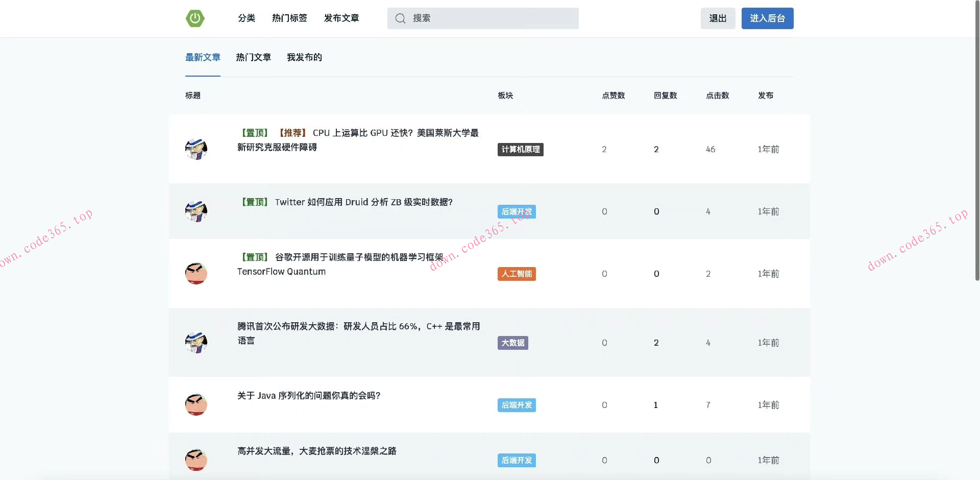
Task: Click the avatar next to the 腾讯 big data article
Action: click(196, 343)
